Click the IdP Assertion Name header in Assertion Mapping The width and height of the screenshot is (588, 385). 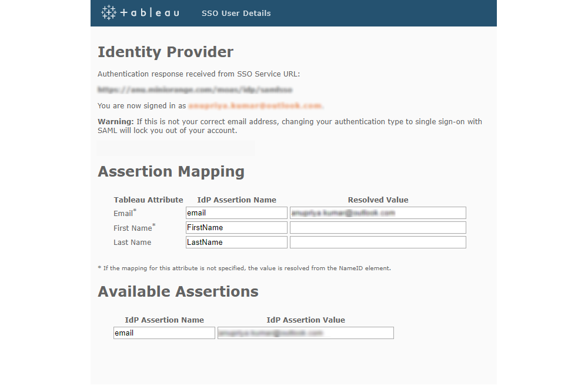pos(236,200)
